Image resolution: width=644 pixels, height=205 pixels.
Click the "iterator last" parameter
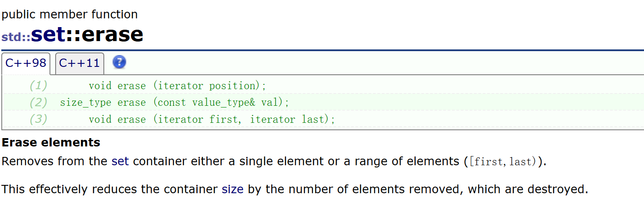[287, 119]
